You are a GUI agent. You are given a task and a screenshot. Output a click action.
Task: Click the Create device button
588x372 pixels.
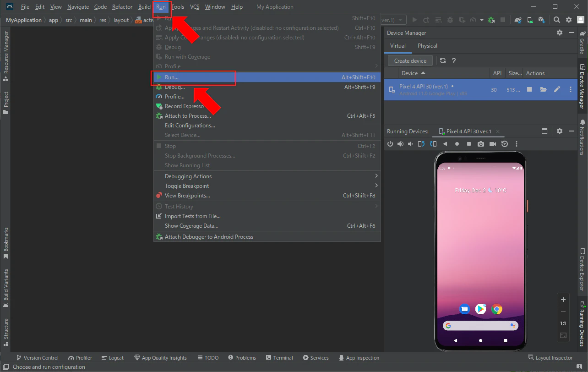[410, 60]
